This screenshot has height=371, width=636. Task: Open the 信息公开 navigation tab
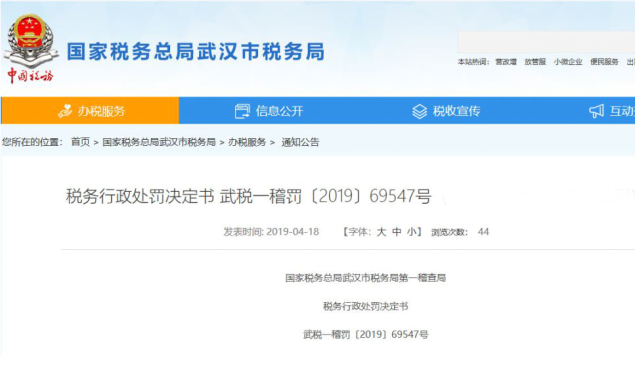click(x=268, y=110)
